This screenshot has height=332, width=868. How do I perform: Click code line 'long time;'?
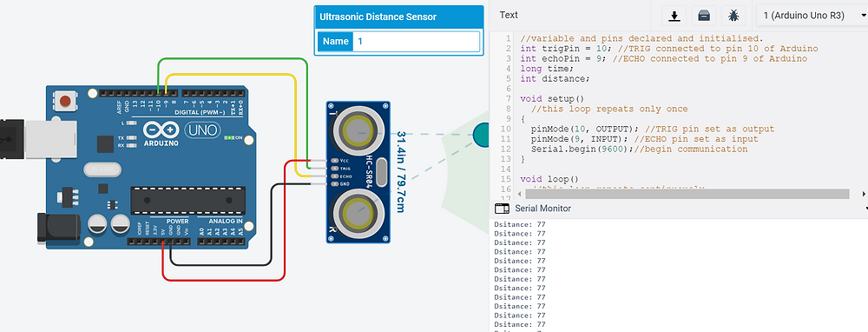pyautogui.click(x=547, y=69)
